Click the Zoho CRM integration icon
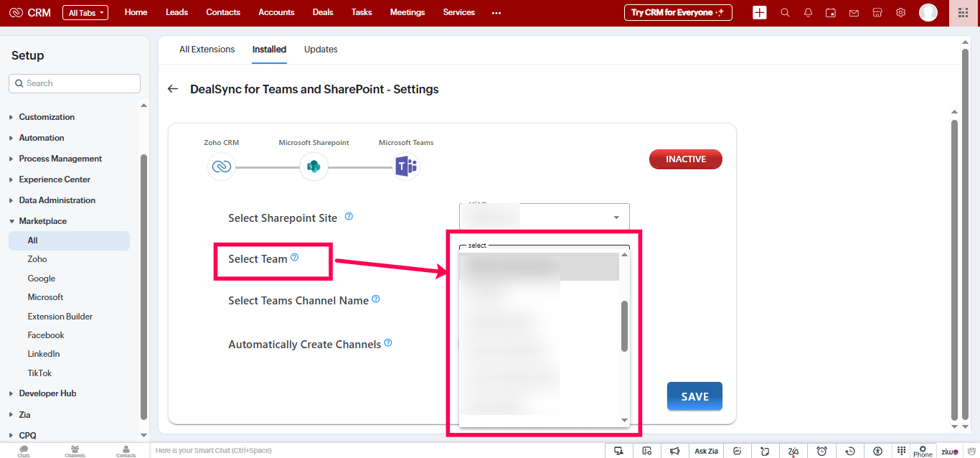The width and height of the screenshot is (980, 458). point(221,167)
